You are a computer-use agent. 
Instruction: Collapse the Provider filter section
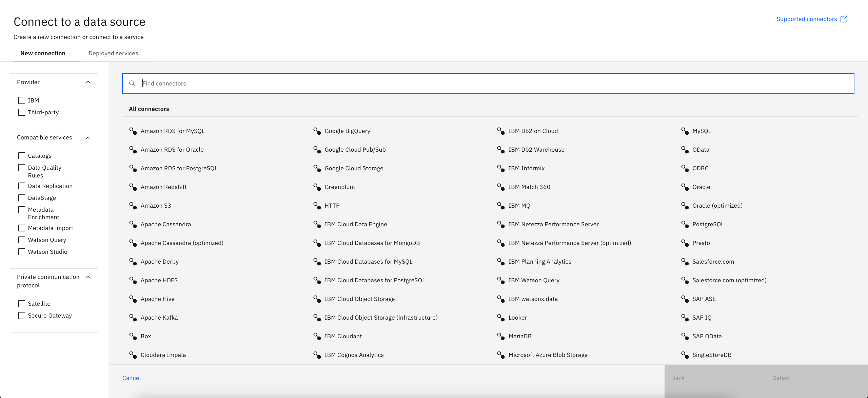[x=88, y=82]
